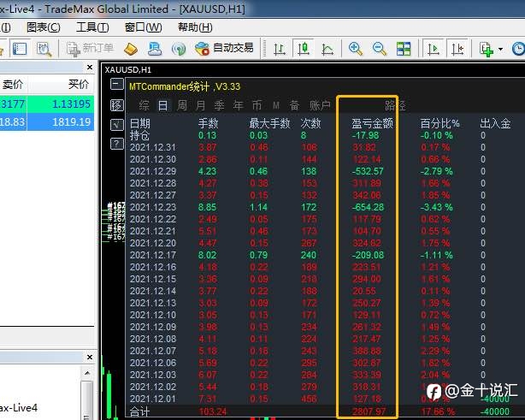The height and width of the screenshot is (420, 525).
Task: Select the gold row priced 1819.19
Action: click(47, 122)
